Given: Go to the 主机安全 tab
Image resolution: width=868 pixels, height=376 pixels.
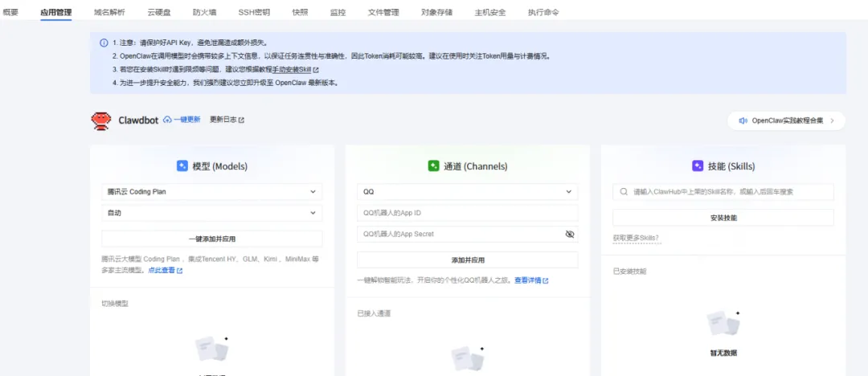Looking at the screenshot, I should coord(490,12).
